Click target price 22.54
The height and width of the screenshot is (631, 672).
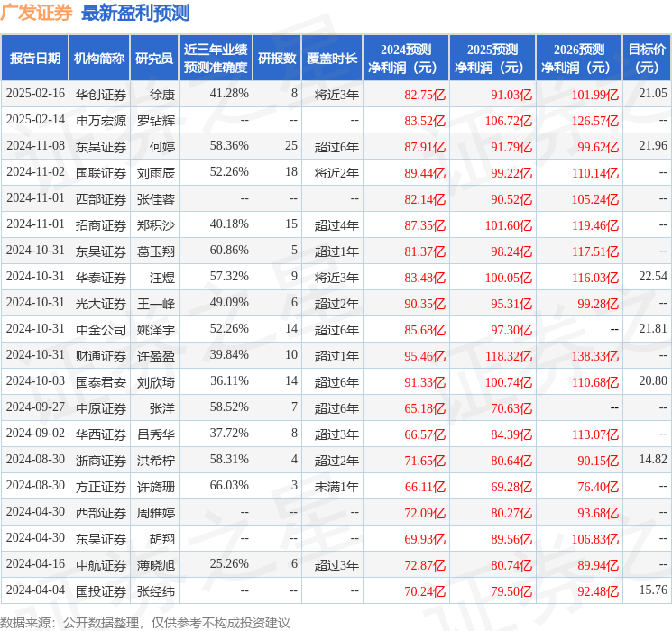653,277
